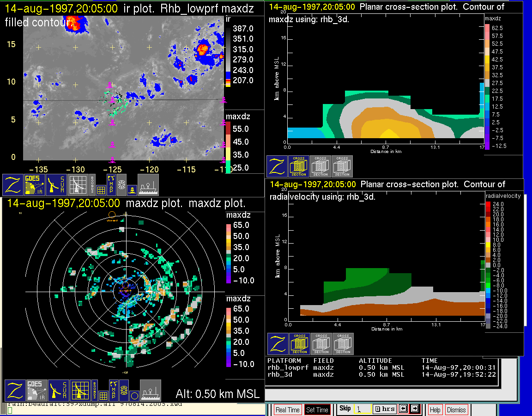Click the Help button

pos(435,410)
